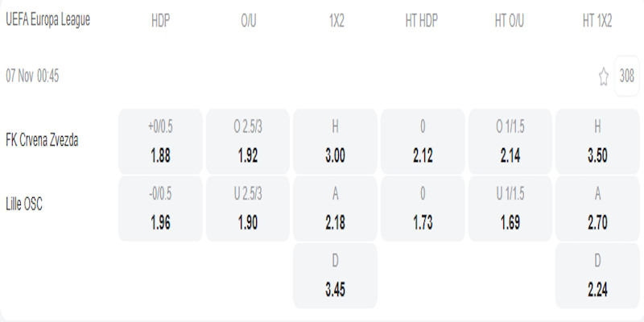Pick Lille OSC -0/0.5 handicap at 1.96

(160, 208)
